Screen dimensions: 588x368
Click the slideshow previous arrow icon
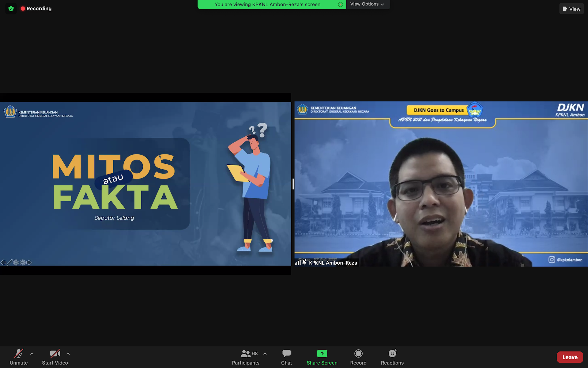3,263
